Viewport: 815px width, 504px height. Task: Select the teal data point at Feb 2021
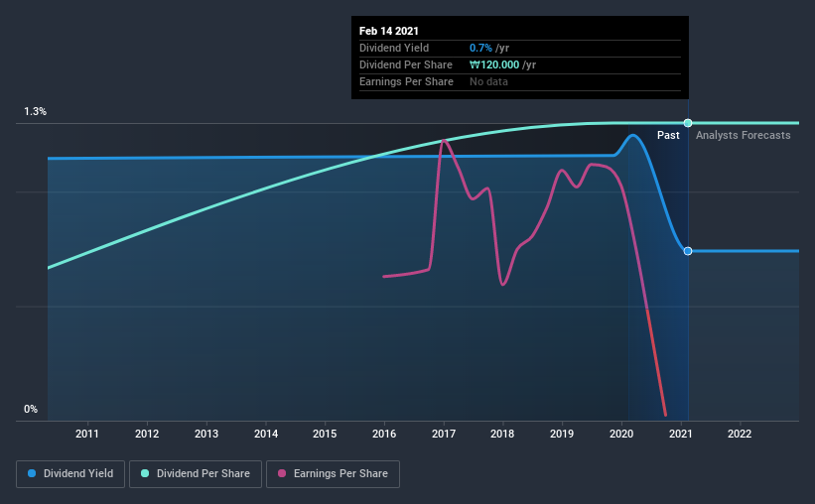pos(688,123)
